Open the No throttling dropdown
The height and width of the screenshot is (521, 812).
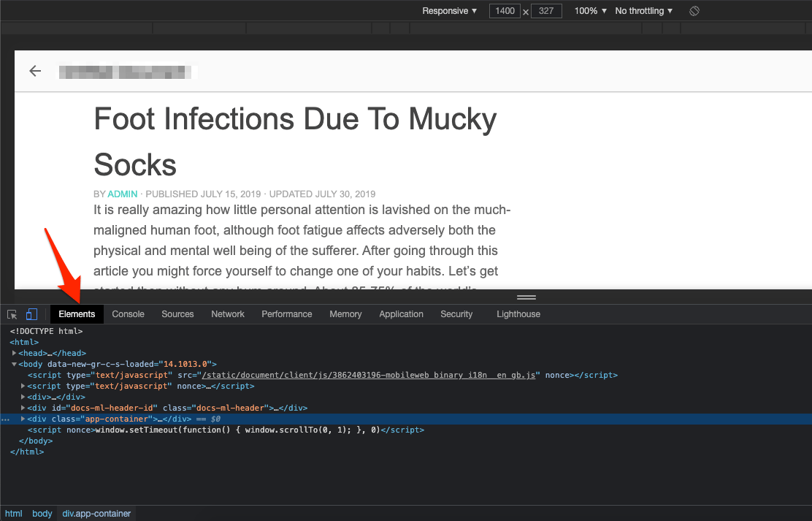(644, 11)
